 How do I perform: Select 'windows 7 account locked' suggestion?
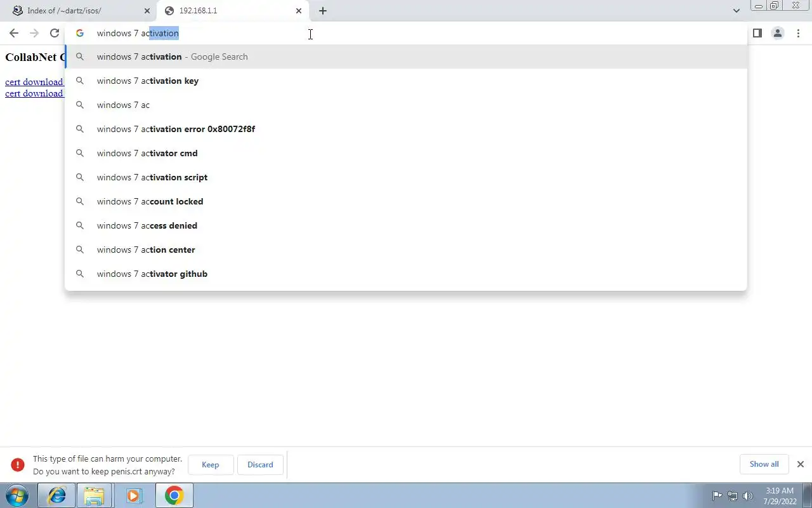tap(406, 201)
